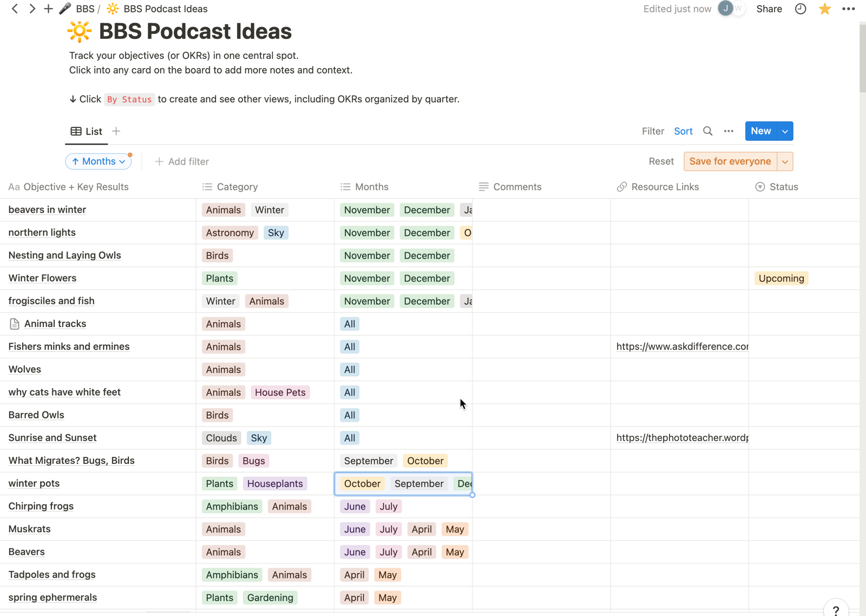Expand the New button dropdown arrow

[785, 131]
